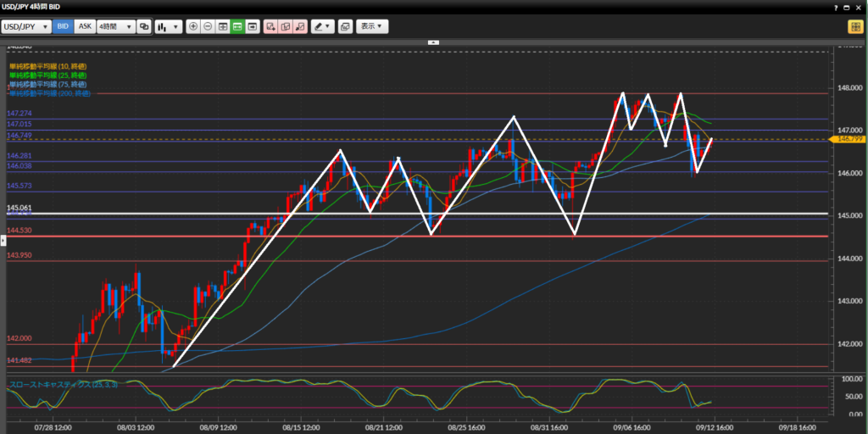Image resolution: width=868 pixels, height=434 pixels.
Task: Zoom in with the plus magnifier icon
Action: point(193,26)
